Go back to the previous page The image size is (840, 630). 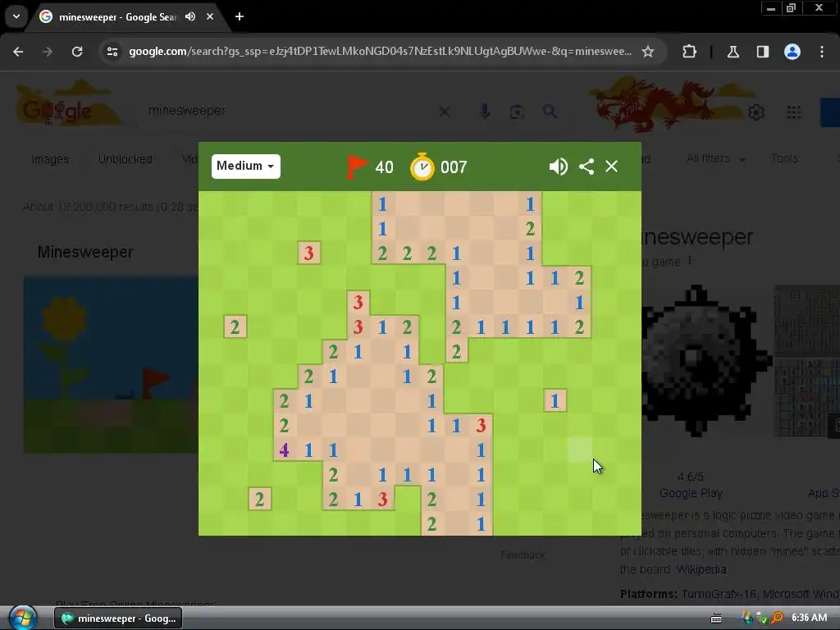tap(18, 52)
